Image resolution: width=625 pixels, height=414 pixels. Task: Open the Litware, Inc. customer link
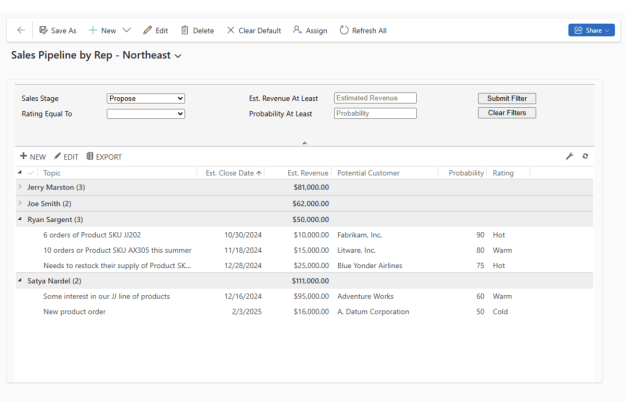[356, 250]
